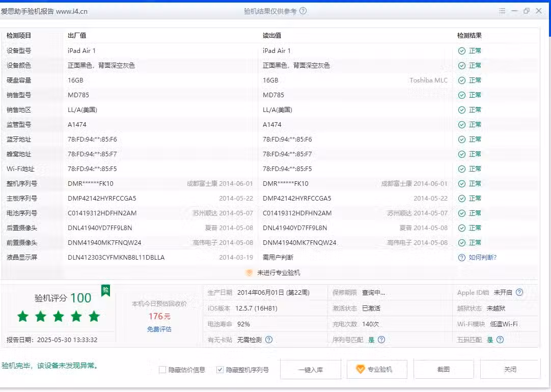Click the 需用户判断 value in 液晶显示屏 row
Viewport: 551px width, 392px height.
pos(278,258)
